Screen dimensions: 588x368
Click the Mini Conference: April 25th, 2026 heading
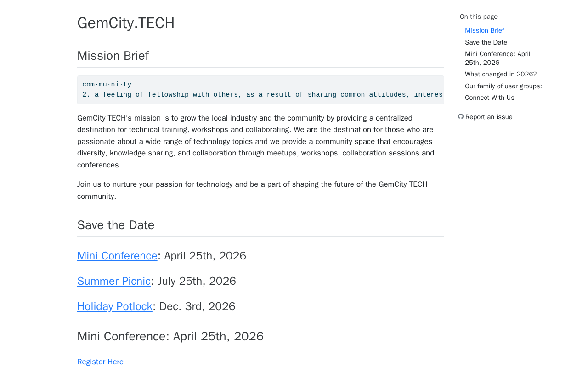(170, 336)
